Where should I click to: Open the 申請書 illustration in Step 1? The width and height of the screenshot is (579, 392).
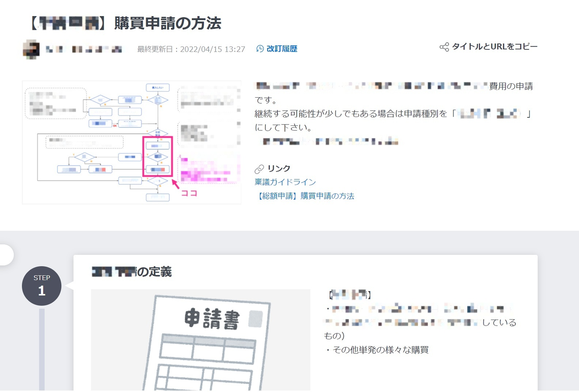click(201, 340)
